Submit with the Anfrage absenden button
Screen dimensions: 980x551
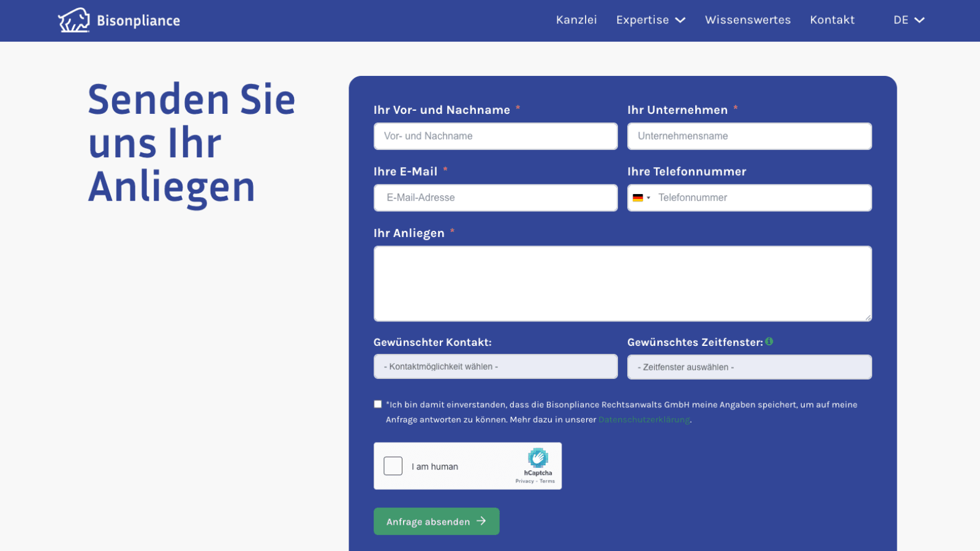436,522
